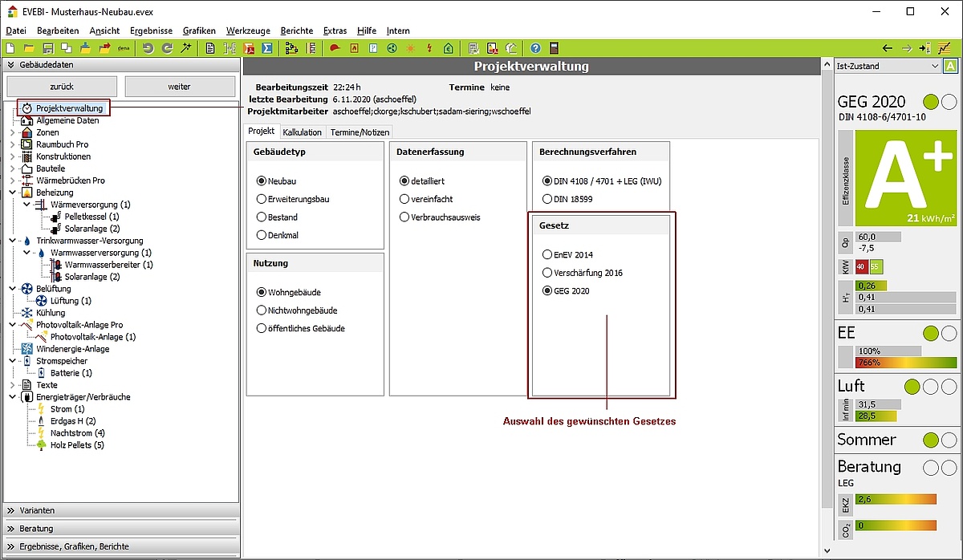Open Holz Pellets (5) energy carrier

pos(77,445)
